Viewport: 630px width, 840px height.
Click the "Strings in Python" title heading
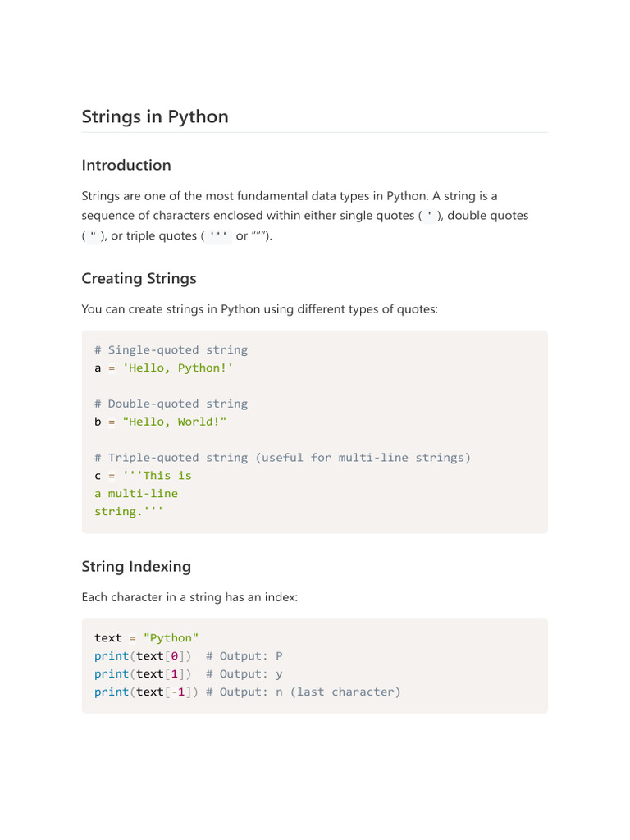coord(155,116)
